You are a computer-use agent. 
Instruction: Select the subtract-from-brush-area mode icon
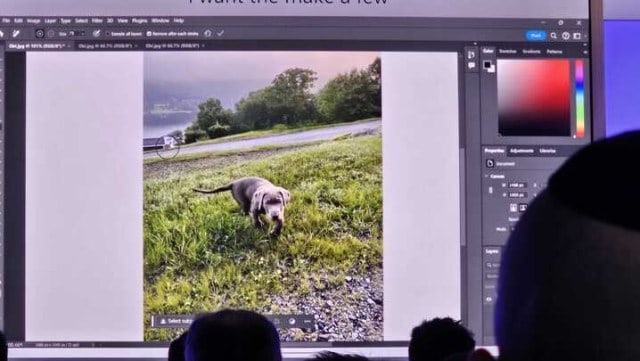tap(51, 34)
